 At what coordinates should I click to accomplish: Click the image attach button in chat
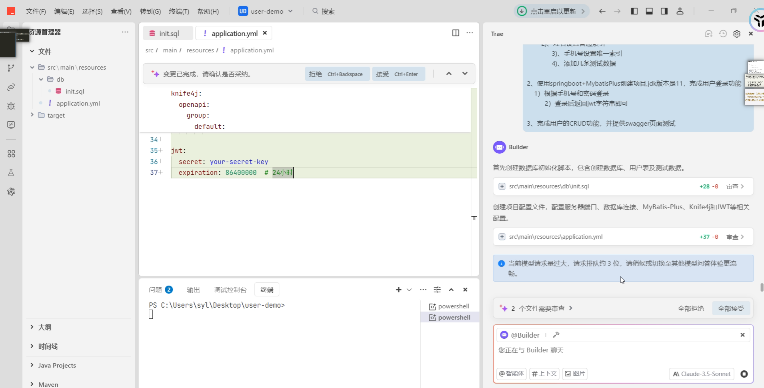(x=574, y=374)
